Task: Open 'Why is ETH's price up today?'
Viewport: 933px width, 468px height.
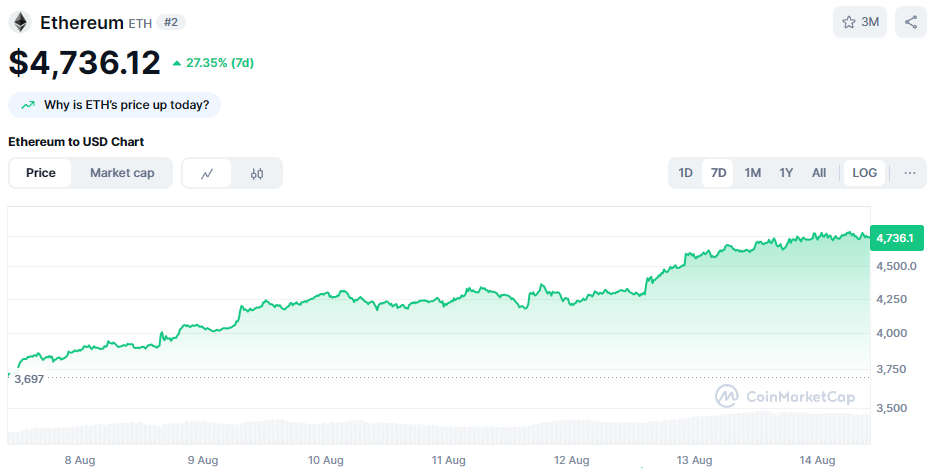Action: click(x=114, y=105)
